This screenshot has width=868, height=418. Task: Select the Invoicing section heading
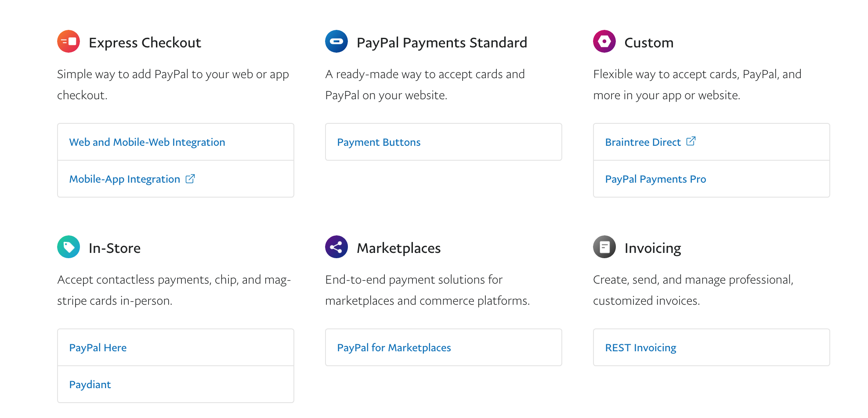click(x=652, y=247)
